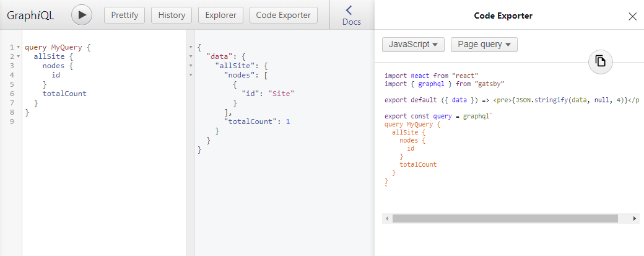Toggle the Explorer panel
The height and width of the screenshot is (256, 644).
220,15
